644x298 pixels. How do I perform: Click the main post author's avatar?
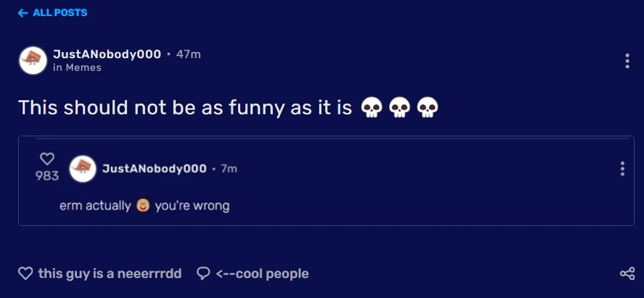click(x=33, y=61)
